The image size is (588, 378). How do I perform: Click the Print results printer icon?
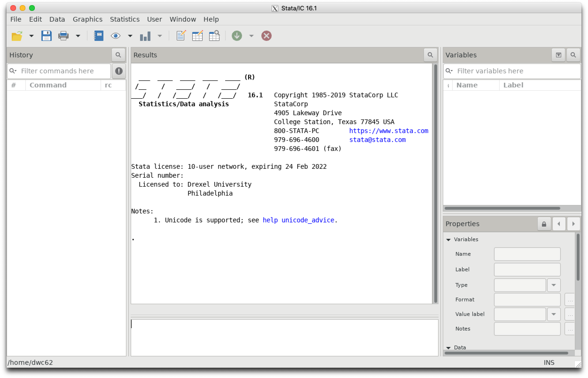(x=63, y=36)
